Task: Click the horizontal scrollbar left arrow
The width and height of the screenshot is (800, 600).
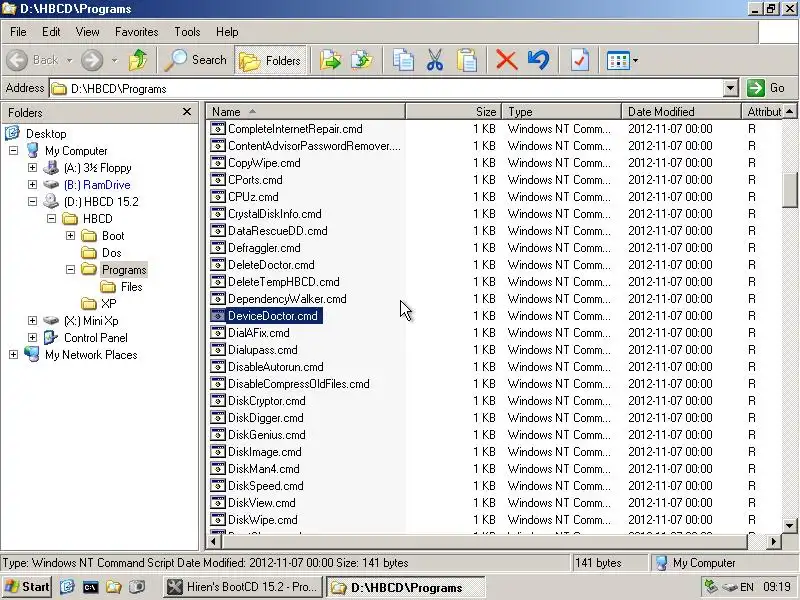Action: coord(213,541)
